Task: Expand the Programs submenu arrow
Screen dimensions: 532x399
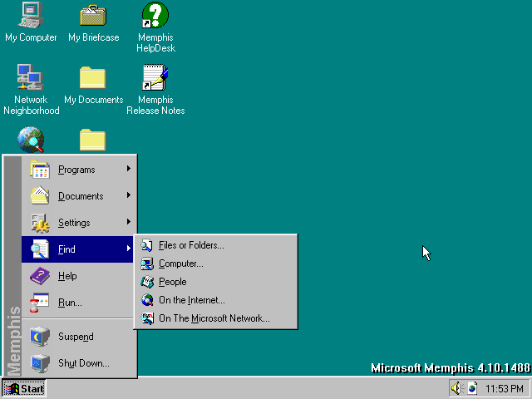Action: pyautogui.click(x=129, y=168)
